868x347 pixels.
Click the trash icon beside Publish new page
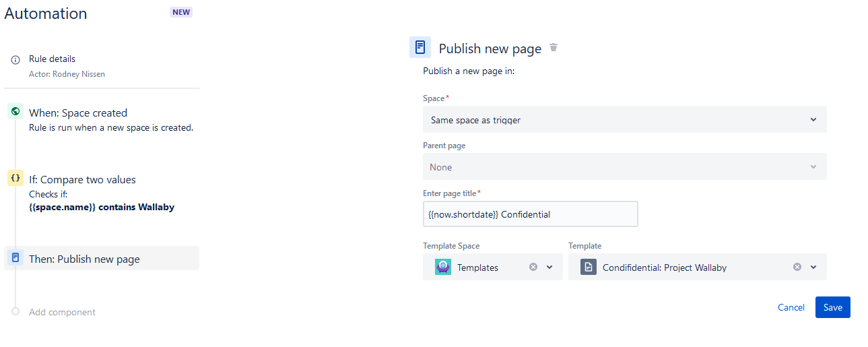click(x=554, y=48)
